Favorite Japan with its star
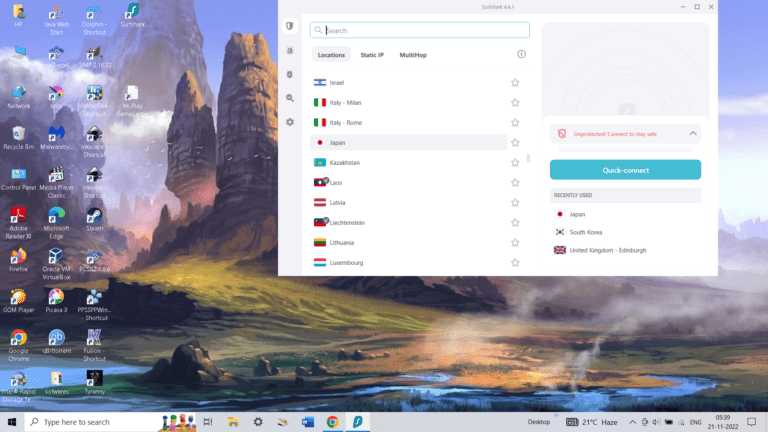The height and width of the screenshot is (432, 768). [515, 143]
